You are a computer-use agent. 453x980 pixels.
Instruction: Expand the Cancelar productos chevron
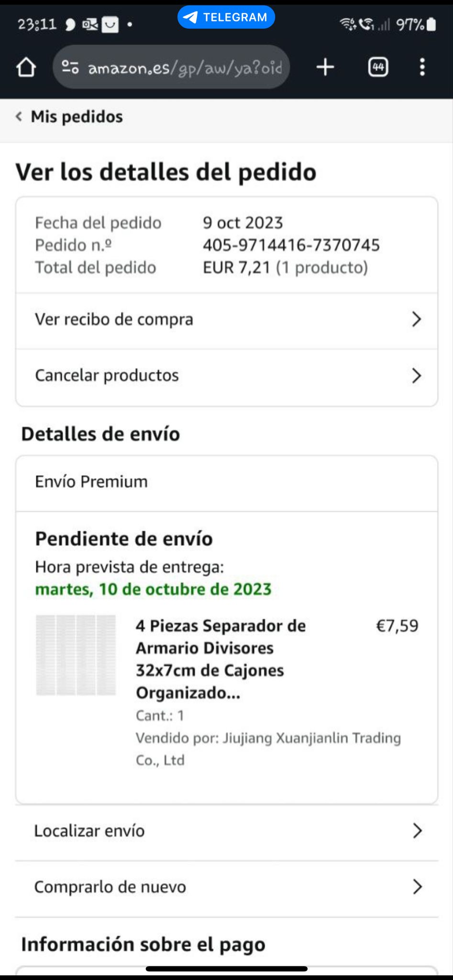pyautogui.click(x=416, y=376)
